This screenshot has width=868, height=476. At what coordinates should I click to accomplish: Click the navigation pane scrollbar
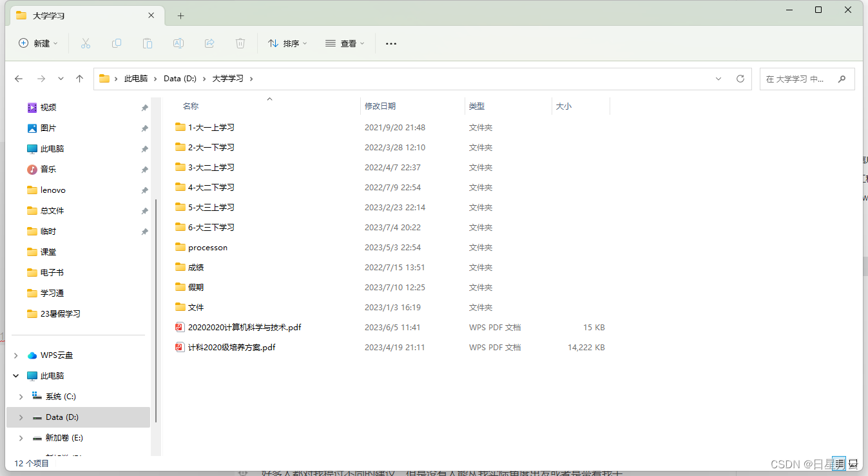[x=155, y=310]
